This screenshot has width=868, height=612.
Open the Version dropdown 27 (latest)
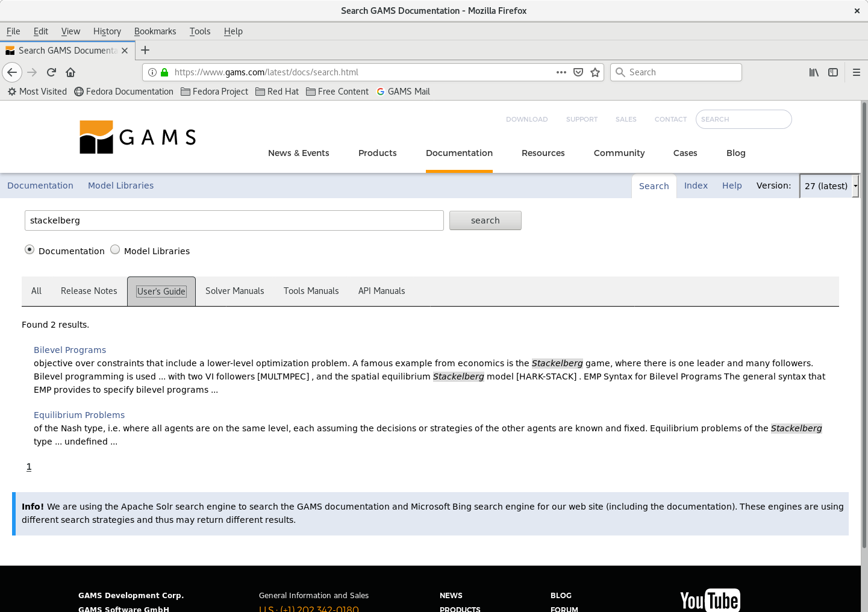tap(829, 186)
